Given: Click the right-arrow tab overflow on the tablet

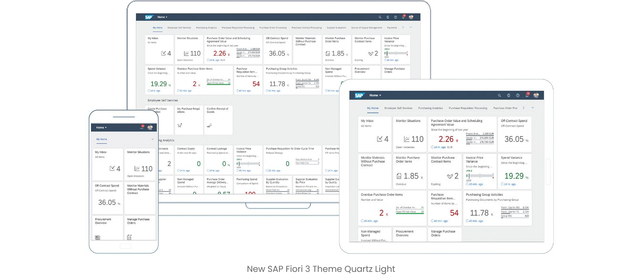Looking at the screenshot, I should [524, 108].
